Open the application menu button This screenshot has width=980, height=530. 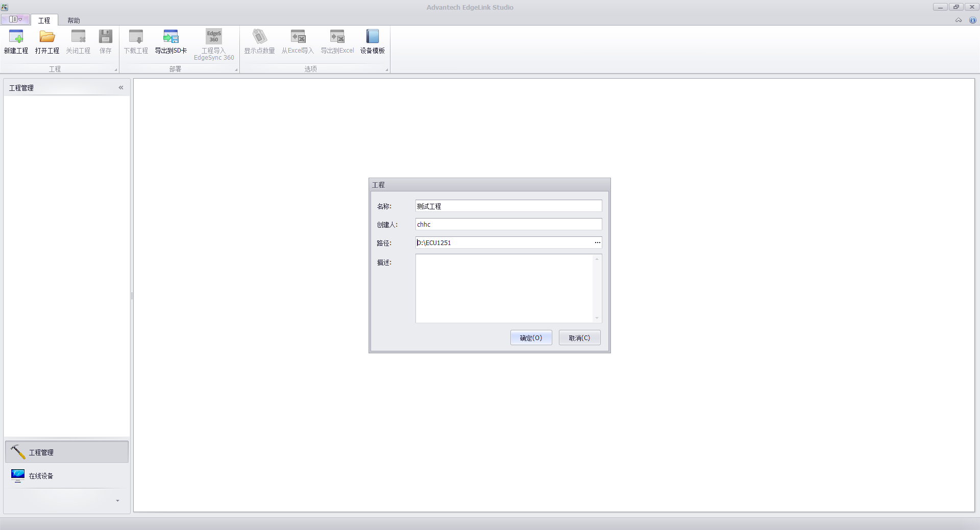15,19
